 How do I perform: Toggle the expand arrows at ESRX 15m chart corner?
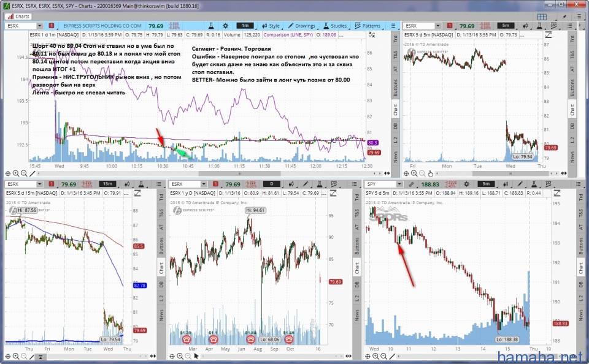coord(153,356)
